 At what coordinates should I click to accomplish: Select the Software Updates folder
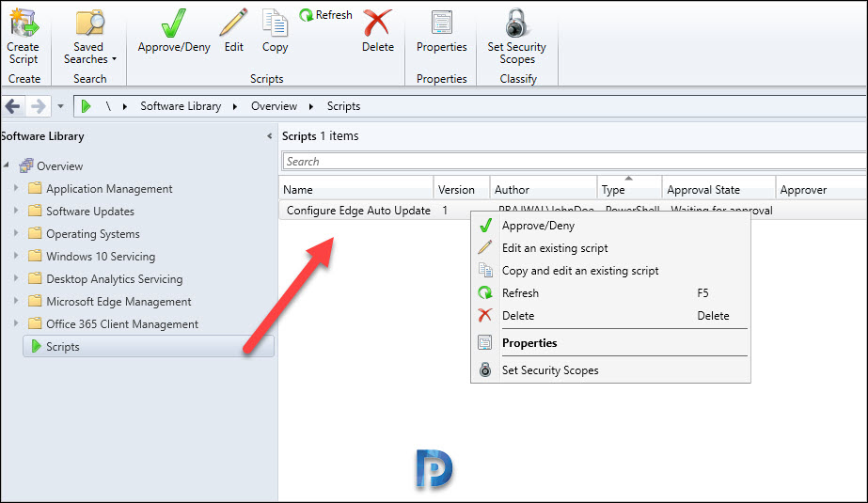tap(82, 211)
